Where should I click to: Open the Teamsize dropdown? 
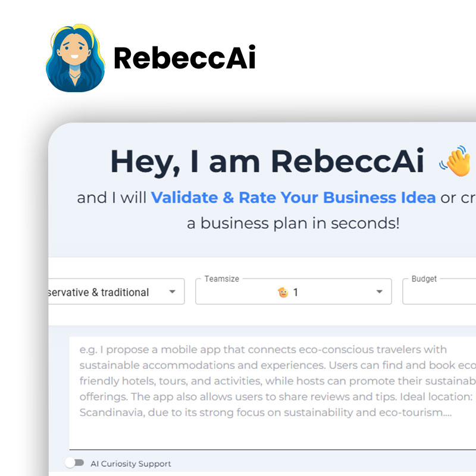tap(293, 292)
